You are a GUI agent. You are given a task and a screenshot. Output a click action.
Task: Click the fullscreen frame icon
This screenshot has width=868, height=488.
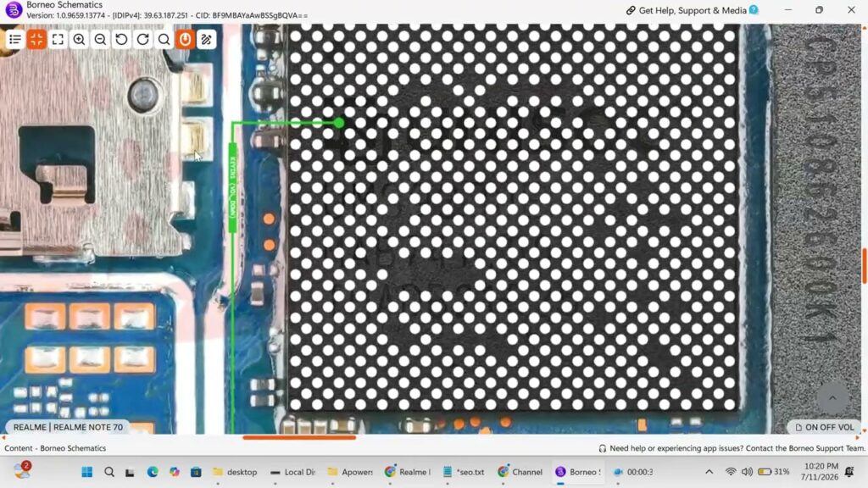tap(58, 39)
